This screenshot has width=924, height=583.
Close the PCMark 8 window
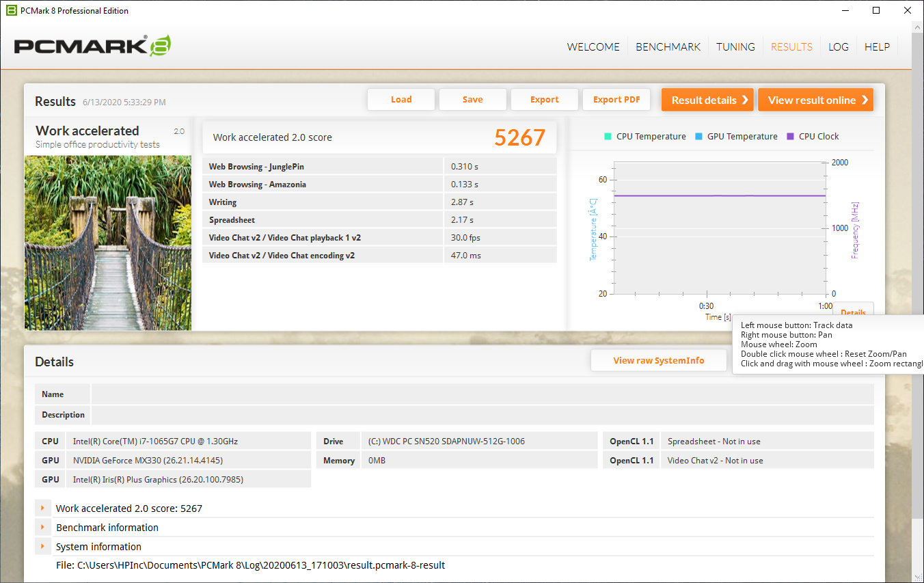pos(908,10)
